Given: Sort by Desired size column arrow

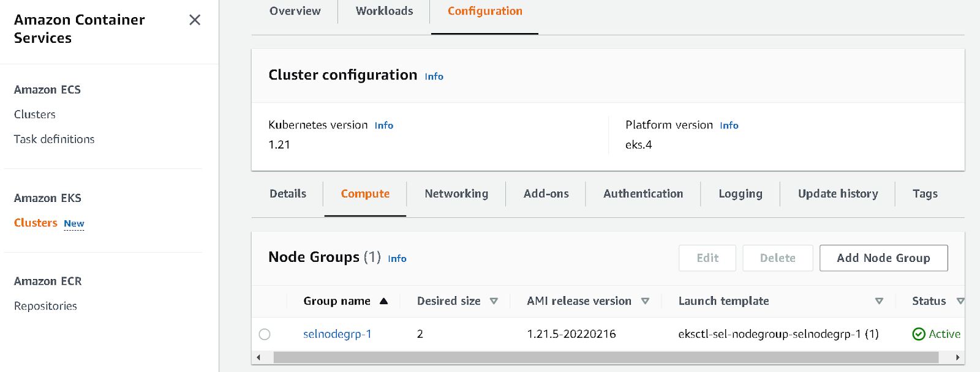Looking at the screenshot, I should 494,301.
